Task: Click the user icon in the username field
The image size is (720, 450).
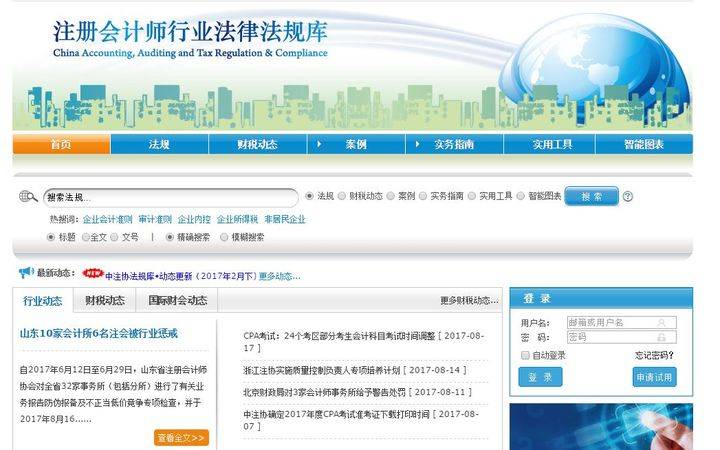Action: pyautogui.click(x=662, y=323)
